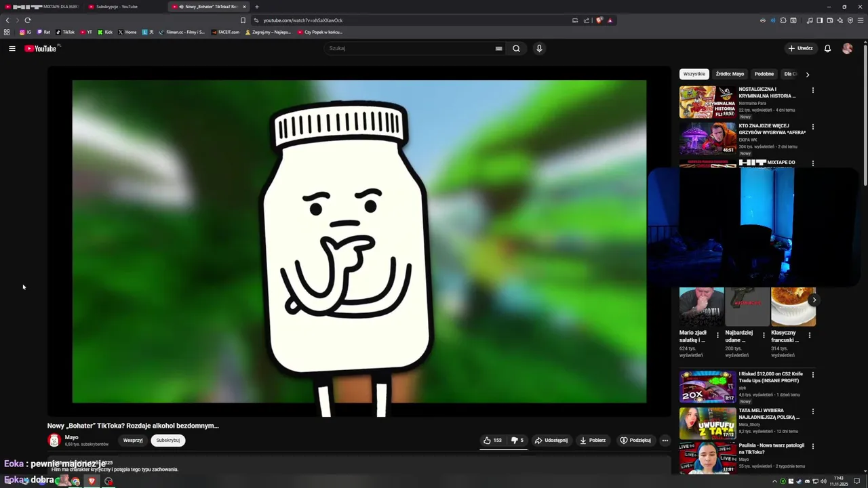
Task: Open options for Mario zjadł sałatkę Short
Action: click(717, 335)
